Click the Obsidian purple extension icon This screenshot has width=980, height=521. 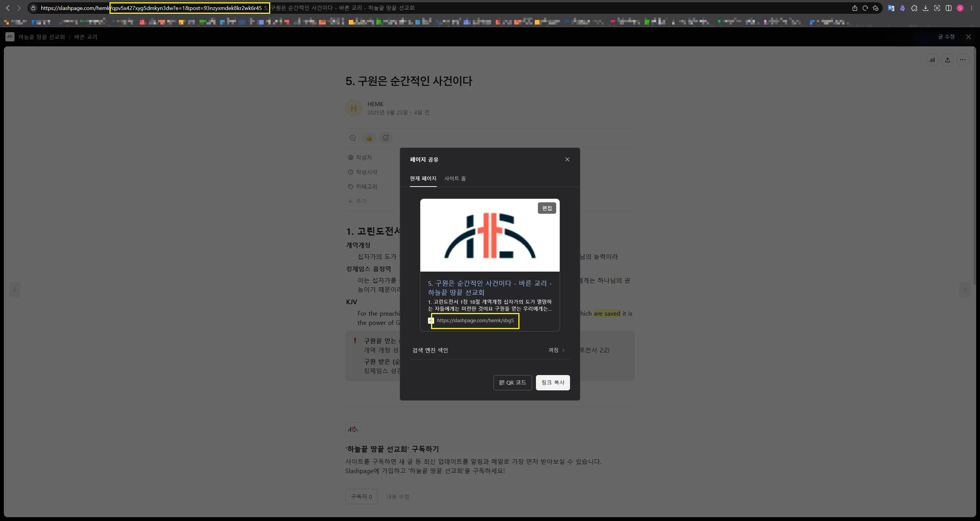pos(902,8)
